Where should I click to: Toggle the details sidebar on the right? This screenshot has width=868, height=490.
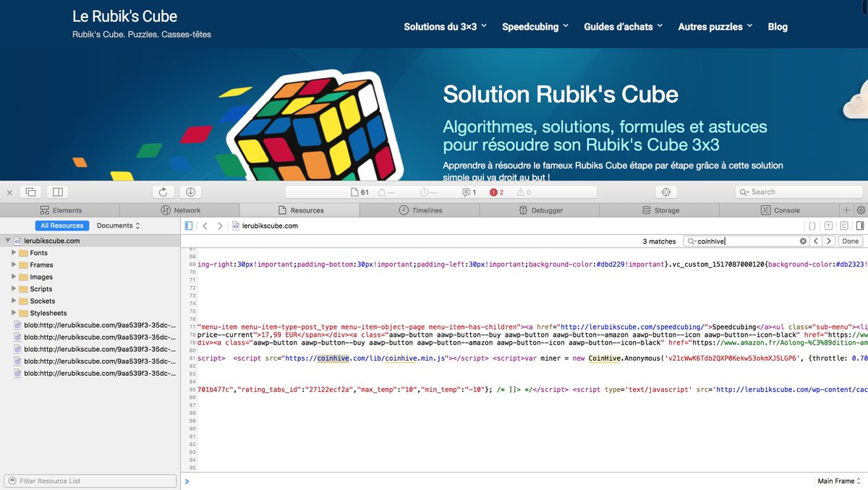pyautogui.click(x=859, y=225)
